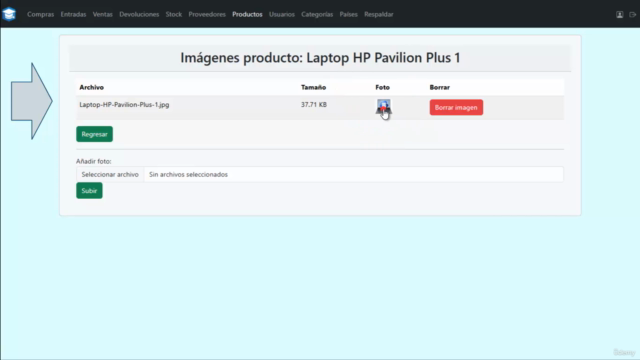Go to Usuarios

(282, 14)
